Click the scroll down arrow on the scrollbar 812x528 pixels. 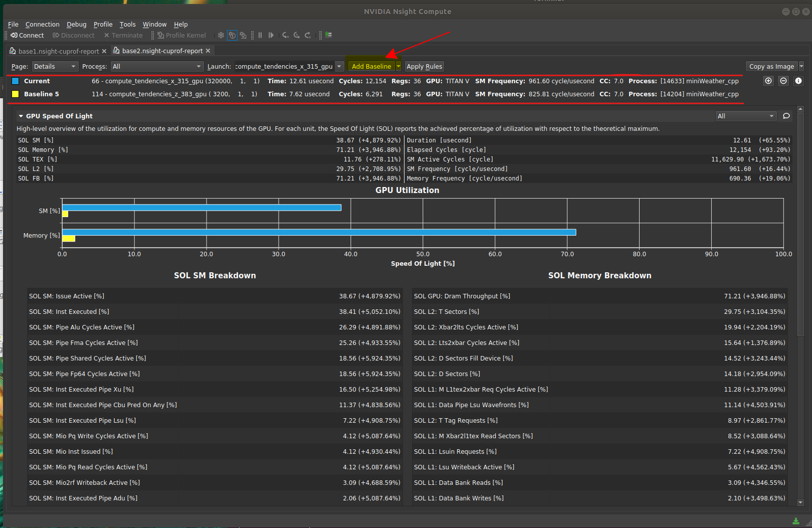click(x=800, y=502)
